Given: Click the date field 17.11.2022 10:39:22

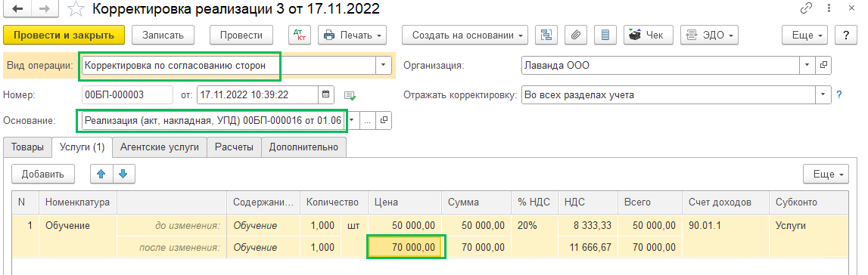Looking at the screenshot, I should click(x=257, y=95).
